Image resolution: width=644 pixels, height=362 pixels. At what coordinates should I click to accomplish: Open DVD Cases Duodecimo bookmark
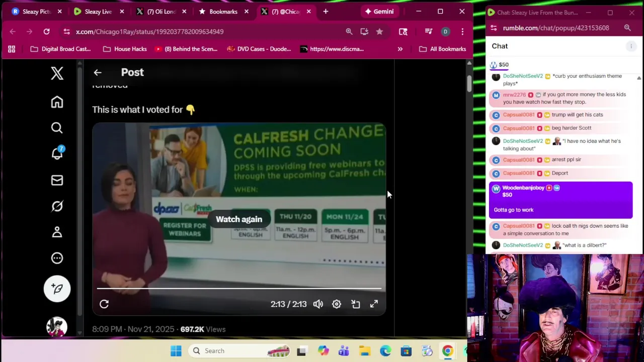[x=259, y=49]
